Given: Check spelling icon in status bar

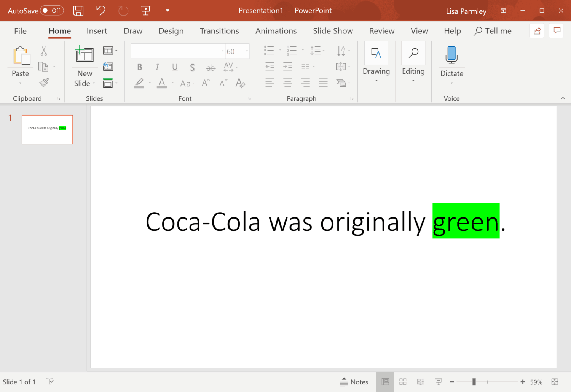Looking at the screenshot, I should click(49, 381).
